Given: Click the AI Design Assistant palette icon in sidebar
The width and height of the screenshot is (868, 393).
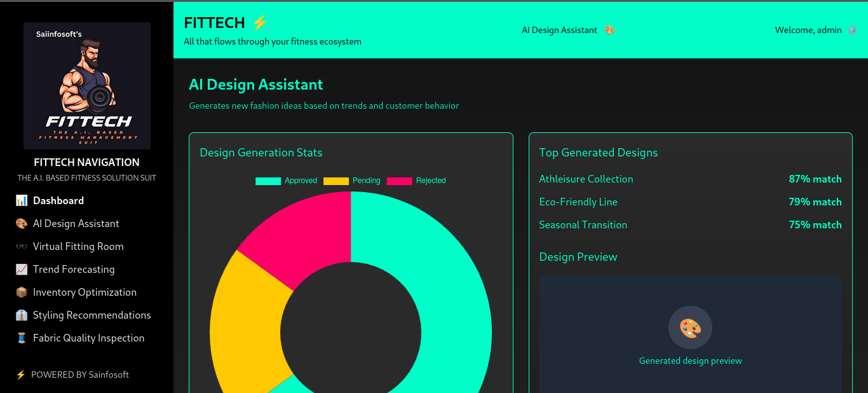Looking at the screenshot, I should [x=22, y=224].
